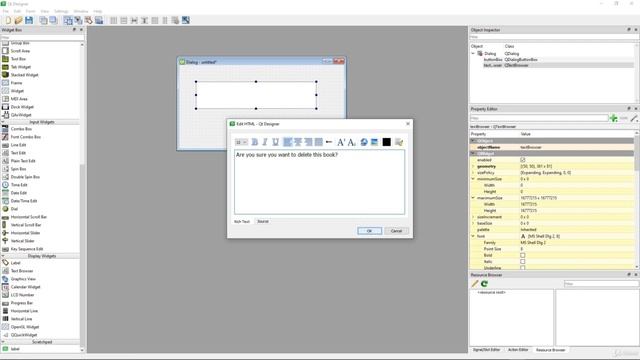Screen dimensions: 640x360
Task: Expand the sizePolicy property row
Action: tap(473, 173)
